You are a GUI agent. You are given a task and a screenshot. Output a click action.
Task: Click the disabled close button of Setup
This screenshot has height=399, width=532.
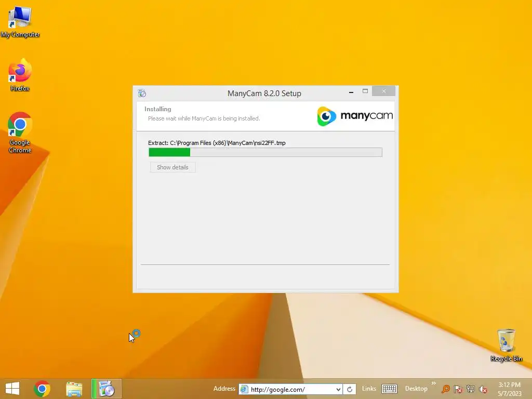coord(384,91)
